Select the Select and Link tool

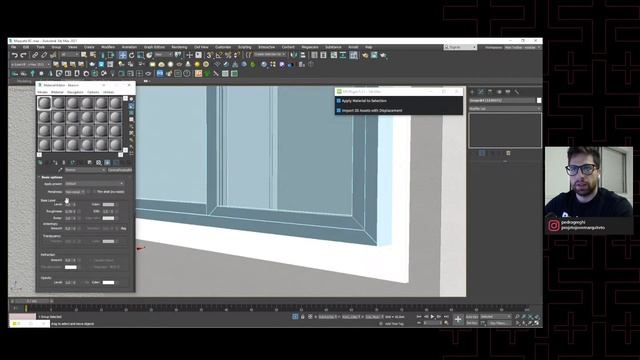click(x=35, y=55)
